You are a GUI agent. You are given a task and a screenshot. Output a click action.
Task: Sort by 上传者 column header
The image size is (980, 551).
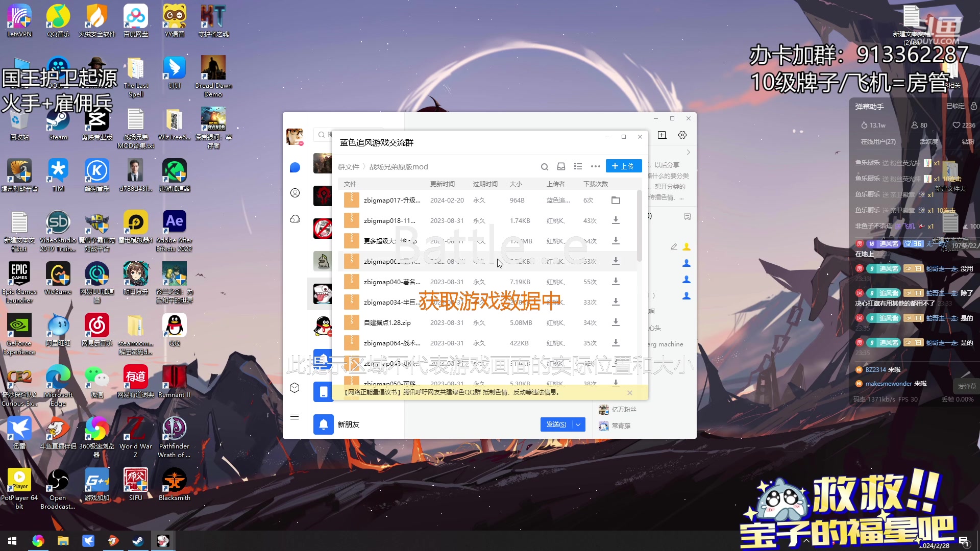[x=555, y=184]
